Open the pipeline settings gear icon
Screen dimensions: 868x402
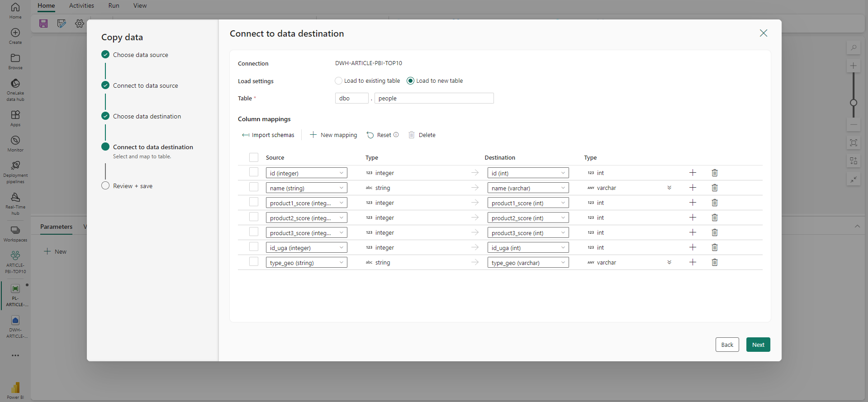(x=80, y=24)
